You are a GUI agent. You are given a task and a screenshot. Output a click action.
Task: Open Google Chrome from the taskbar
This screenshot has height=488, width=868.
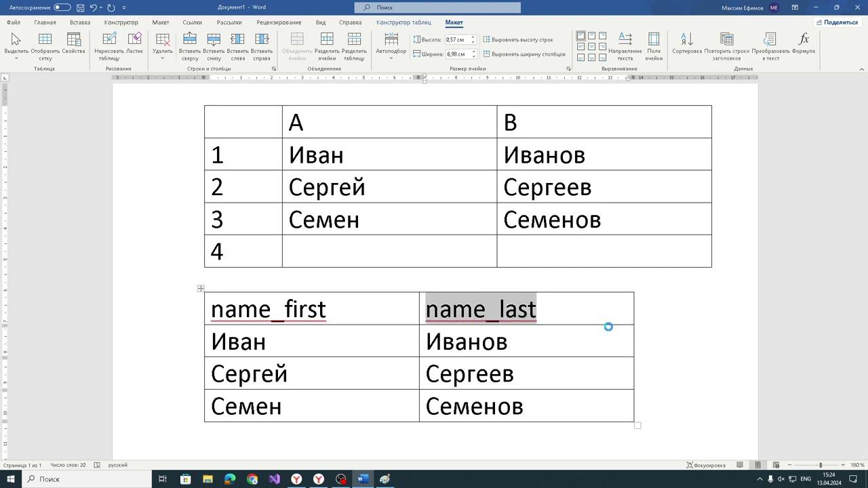pyautogui.click(x=252, y=479)
